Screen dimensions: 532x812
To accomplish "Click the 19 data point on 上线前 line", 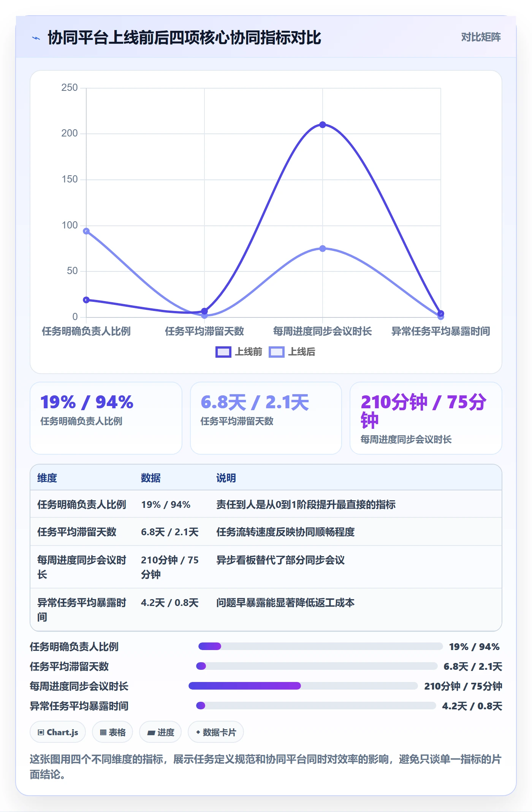I will click(x=86, y=300).
